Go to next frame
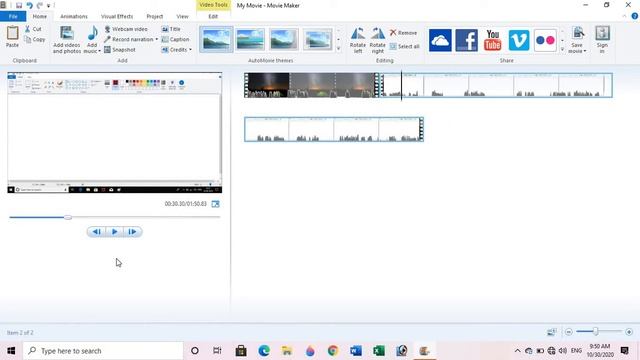The image size is (640, 360). click(132, 232)
